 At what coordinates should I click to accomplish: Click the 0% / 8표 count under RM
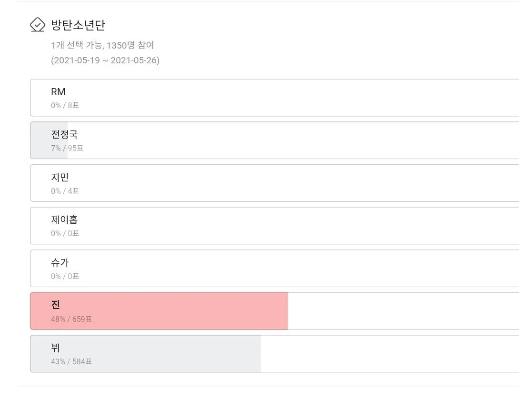pyautogui.click(x=65, y=106)
